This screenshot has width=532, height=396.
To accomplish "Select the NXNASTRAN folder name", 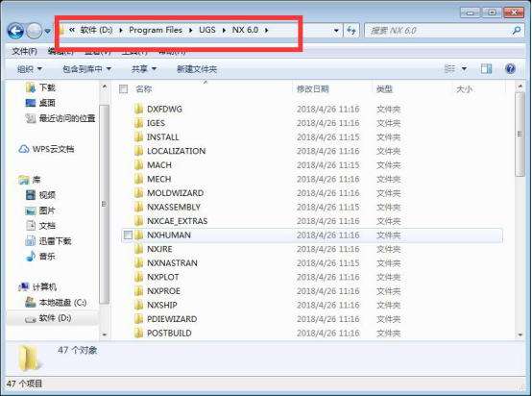I will click(172, 263).
